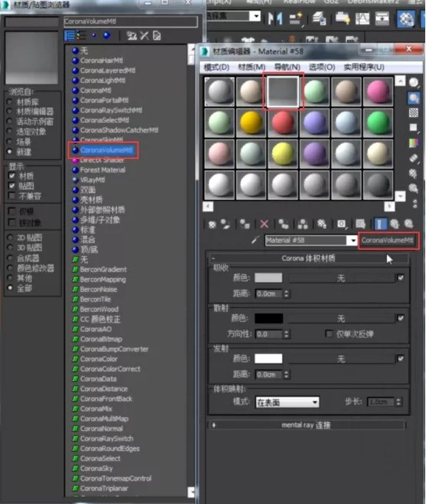Click black 散射 color swatch

tap(268, 318)
